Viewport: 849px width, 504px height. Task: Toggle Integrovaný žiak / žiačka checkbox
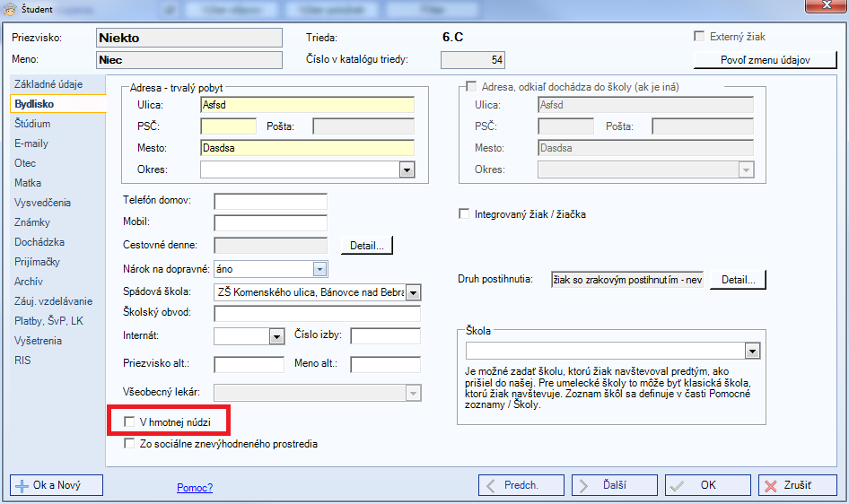click(464, 214)
